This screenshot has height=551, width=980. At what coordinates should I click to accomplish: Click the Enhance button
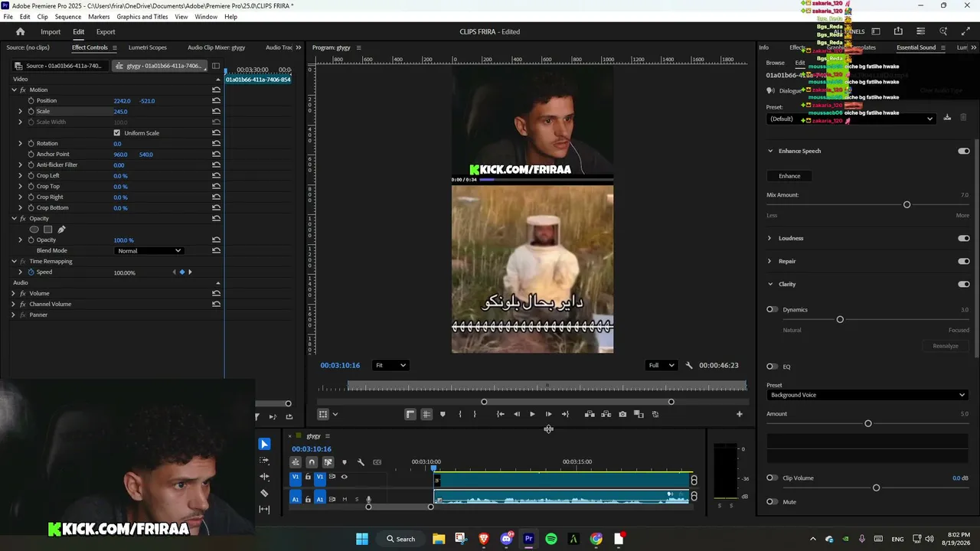(x=789, y=176)
